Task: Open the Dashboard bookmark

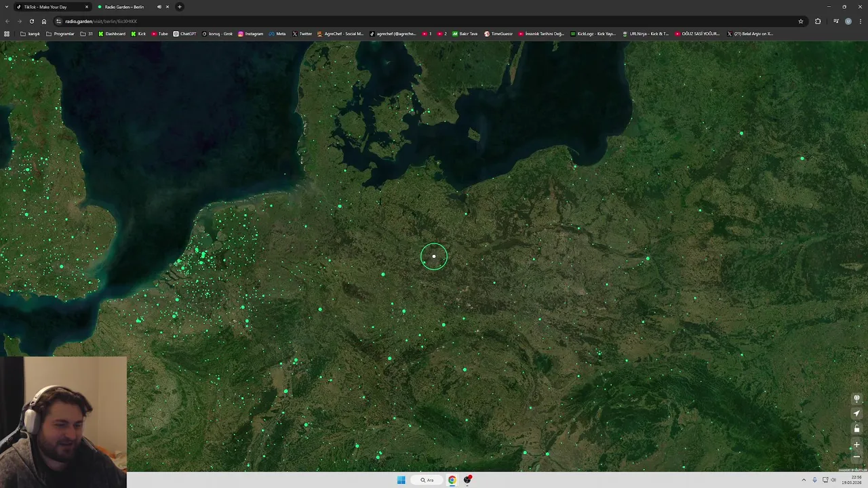Action: tap(112, 34)
